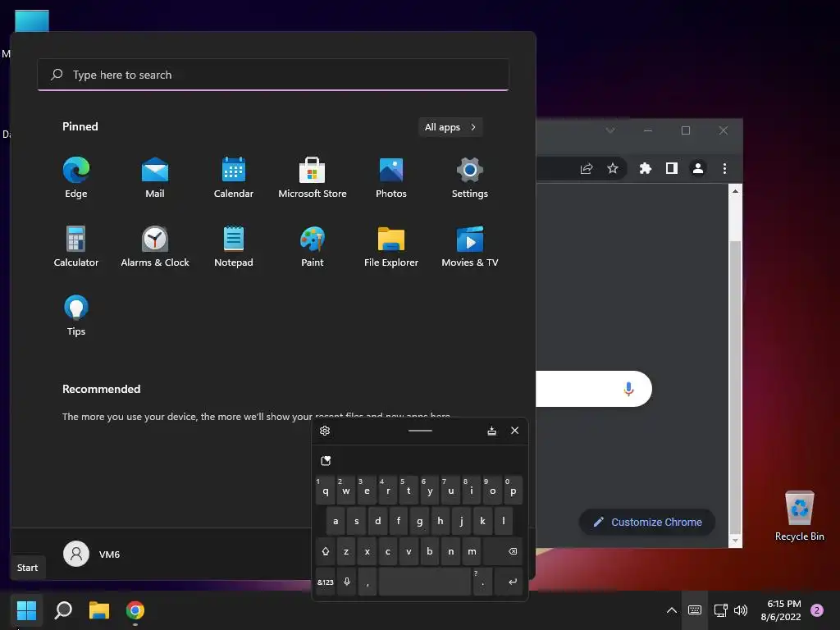Click Customize Chrome button
840x630 pixels.
(647, 522)
